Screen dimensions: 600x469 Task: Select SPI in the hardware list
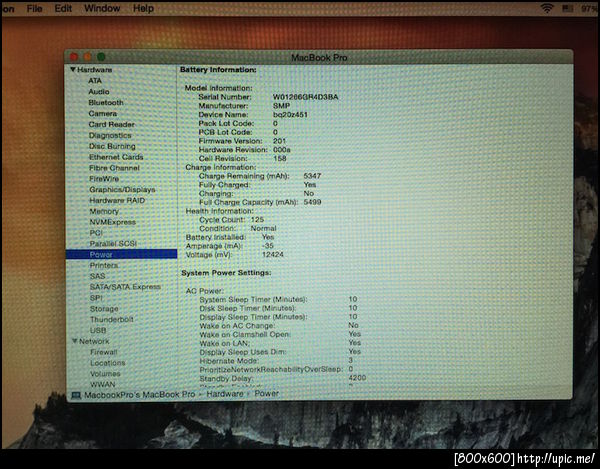point(96,298)
